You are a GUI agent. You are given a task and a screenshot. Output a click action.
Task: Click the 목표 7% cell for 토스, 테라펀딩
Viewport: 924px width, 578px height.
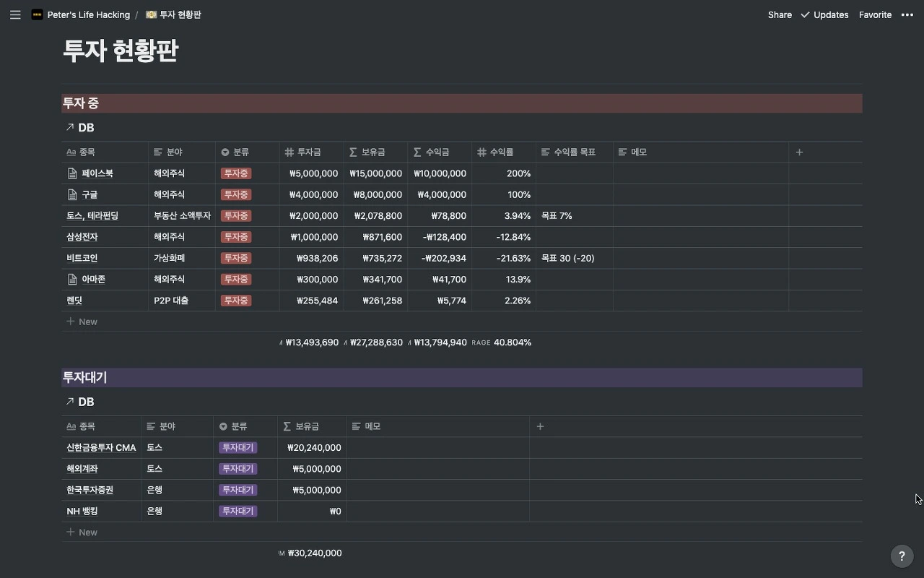tap(575, 216)
